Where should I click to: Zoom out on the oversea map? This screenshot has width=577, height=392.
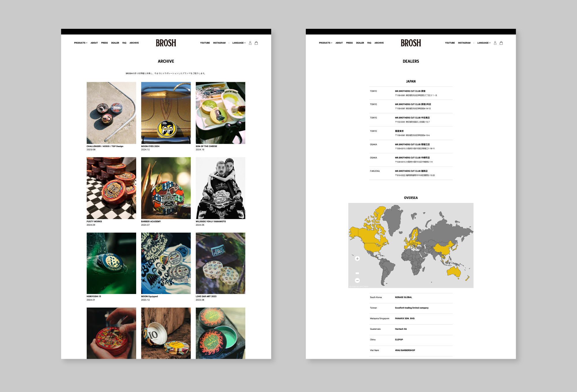tap(357, 280)
